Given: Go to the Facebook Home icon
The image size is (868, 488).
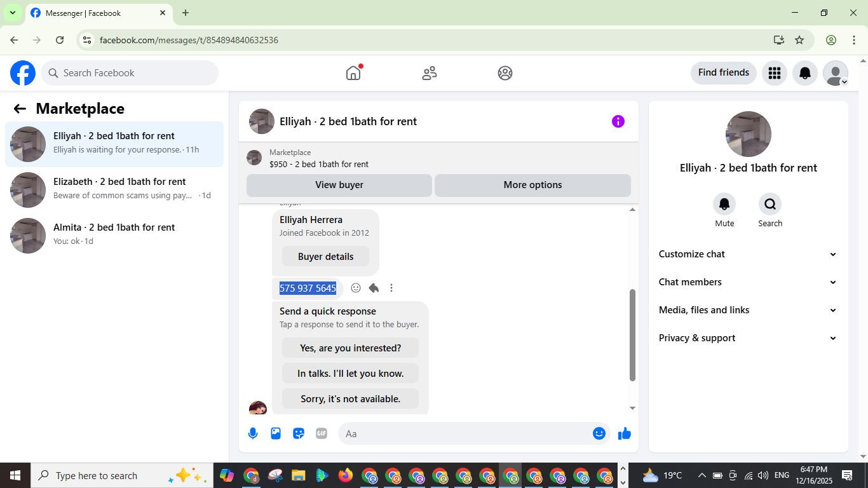Looking at the screenshot, I should (353, 73).
